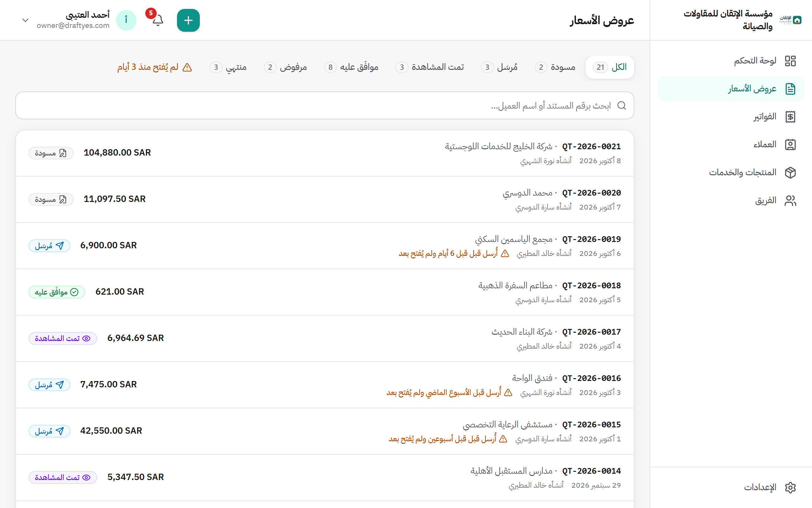Click the العملاء contact icon
The image size is (812, 508).
click(x=790, y=144)
